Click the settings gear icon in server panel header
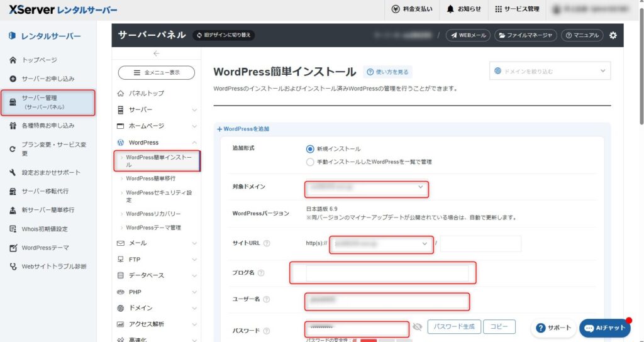Viewport: 644px width, 342px height. (x=613, y=35)
